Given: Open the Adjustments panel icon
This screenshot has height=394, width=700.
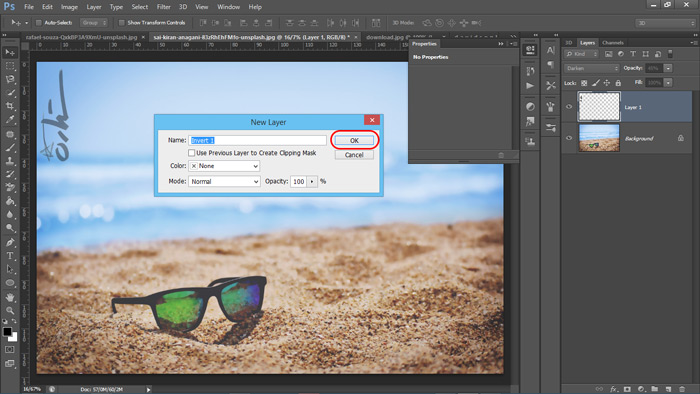Looking at the screenshot, I should tap(530, 106).
